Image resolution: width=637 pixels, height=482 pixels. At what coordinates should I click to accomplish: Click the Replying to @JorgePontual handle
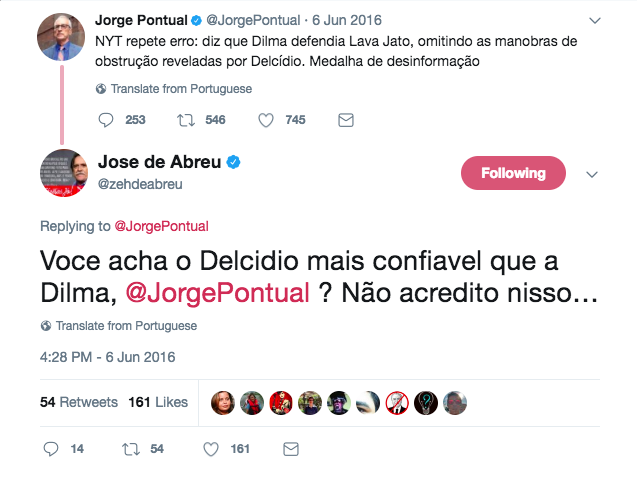(x=161, y=226)
